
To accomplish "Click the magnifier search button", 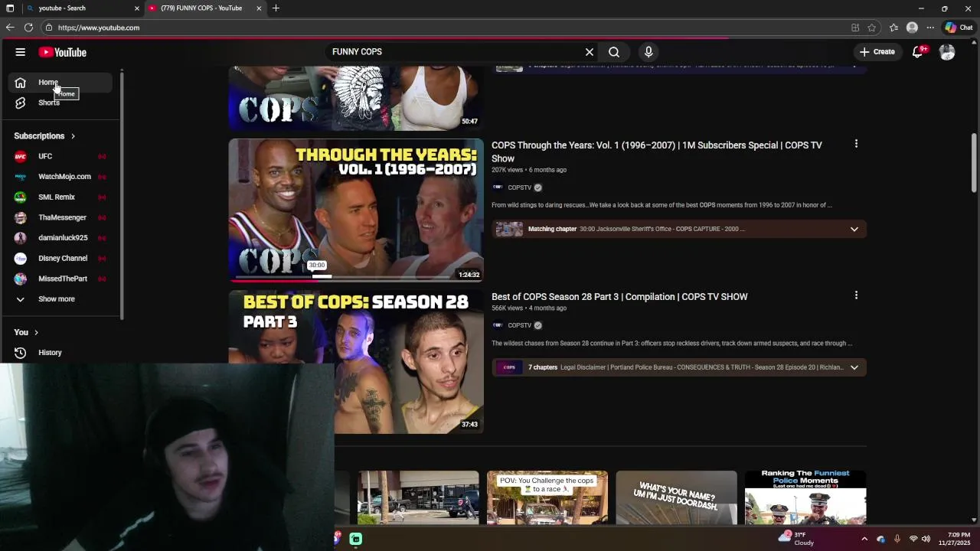I will [614, 52].
